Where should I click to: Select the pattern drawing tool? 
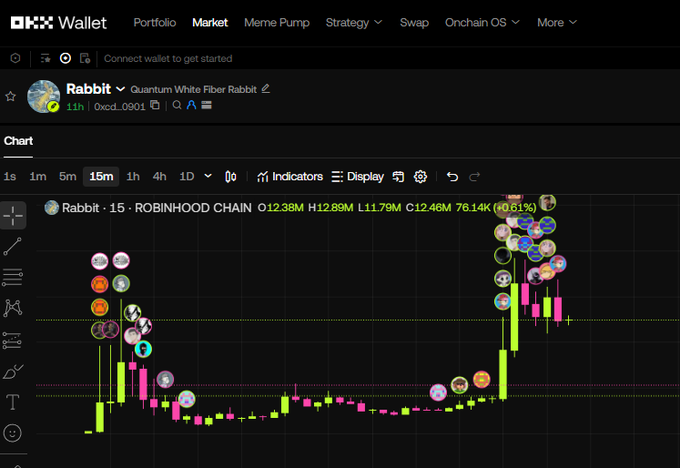(13, 308)
